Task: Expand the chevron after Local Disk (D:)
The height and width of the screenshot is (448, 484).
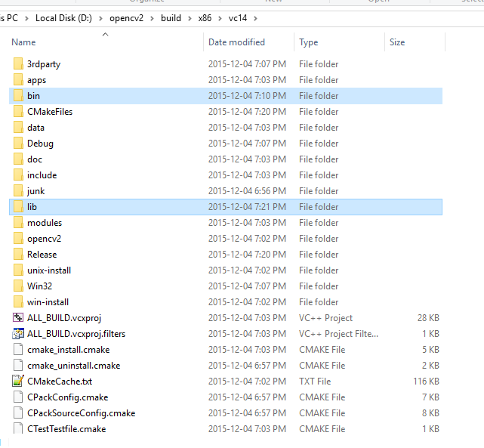Action: (x=100, y=19)
